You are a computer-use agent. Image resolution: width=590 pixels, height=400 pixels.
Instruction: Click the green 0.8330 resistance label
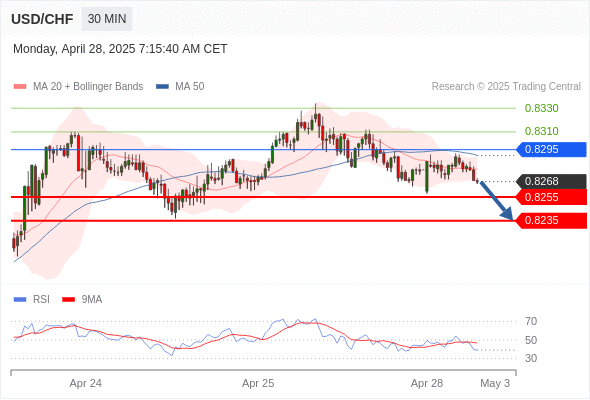tap(541, 108)
